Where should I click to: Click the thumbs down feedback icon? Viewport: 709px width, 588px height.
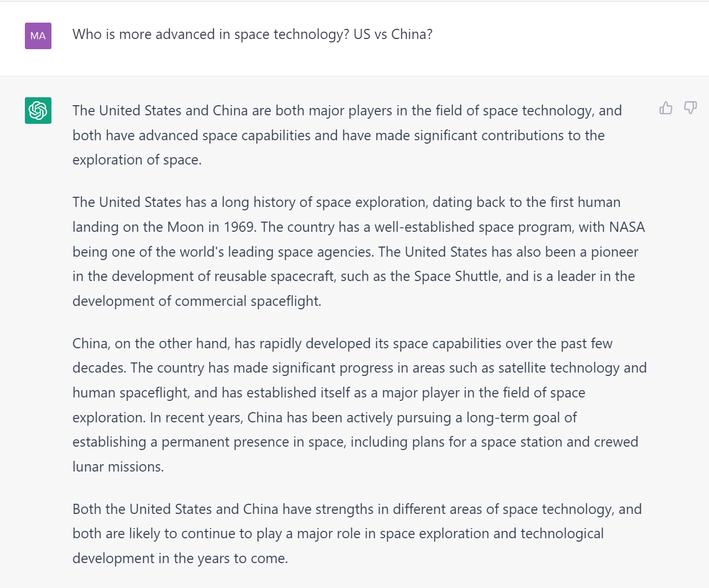(x=690, y=108)
